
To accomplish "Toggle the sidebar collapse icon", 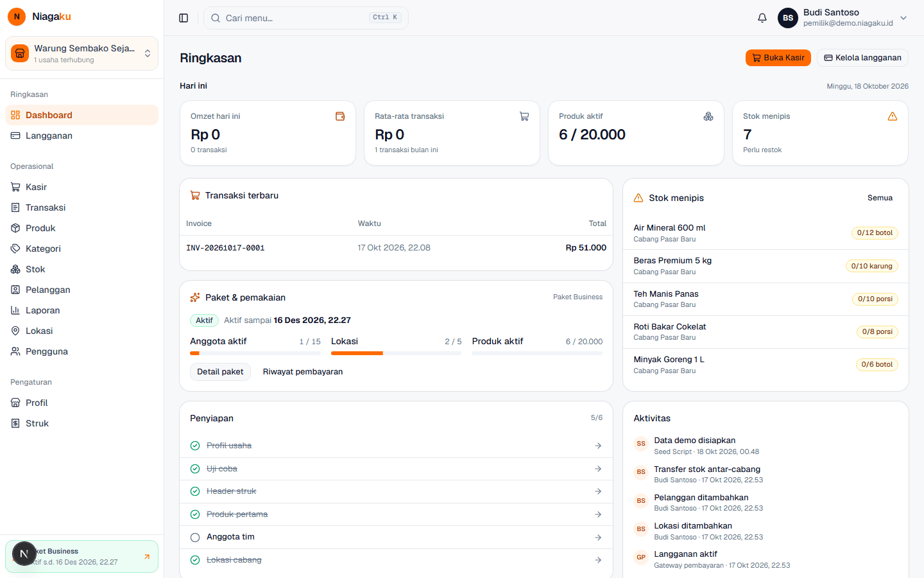I will 184,18.
